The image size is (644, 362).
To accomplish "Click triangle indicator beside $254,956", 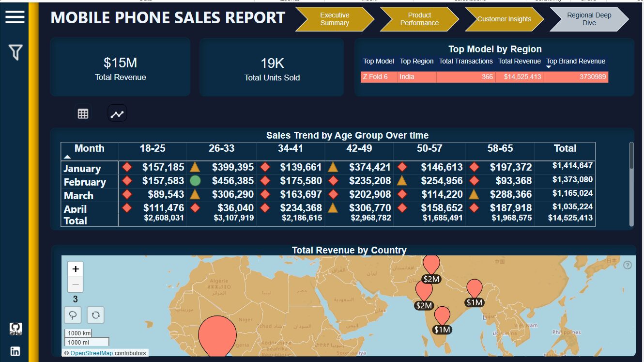I will 402,181.
